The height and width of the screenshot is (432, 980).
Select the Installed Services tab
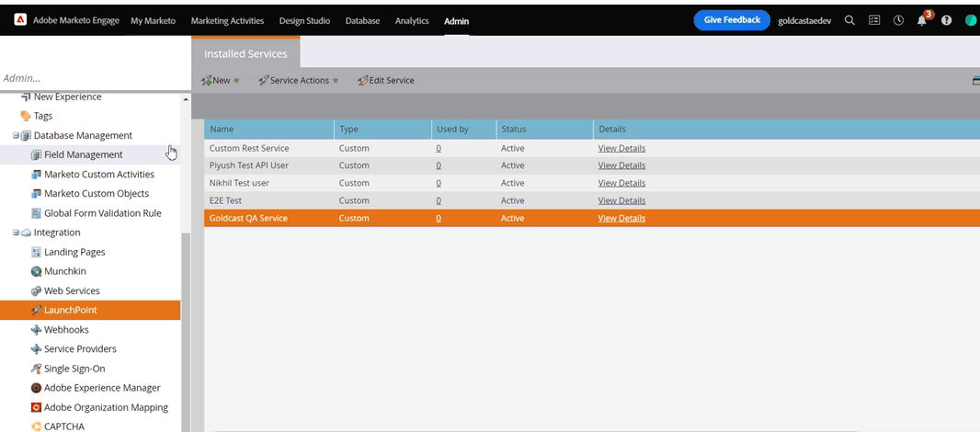click(x=245, y=53)
